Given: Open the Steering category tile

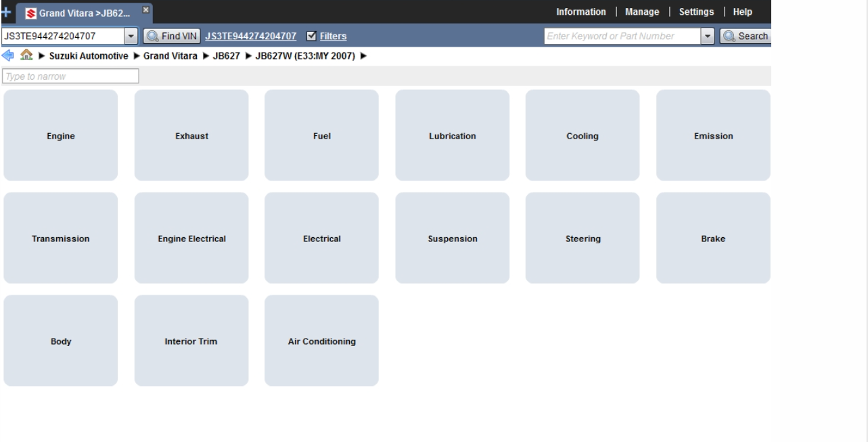Looking at the screenshot, I should (583, 239).
